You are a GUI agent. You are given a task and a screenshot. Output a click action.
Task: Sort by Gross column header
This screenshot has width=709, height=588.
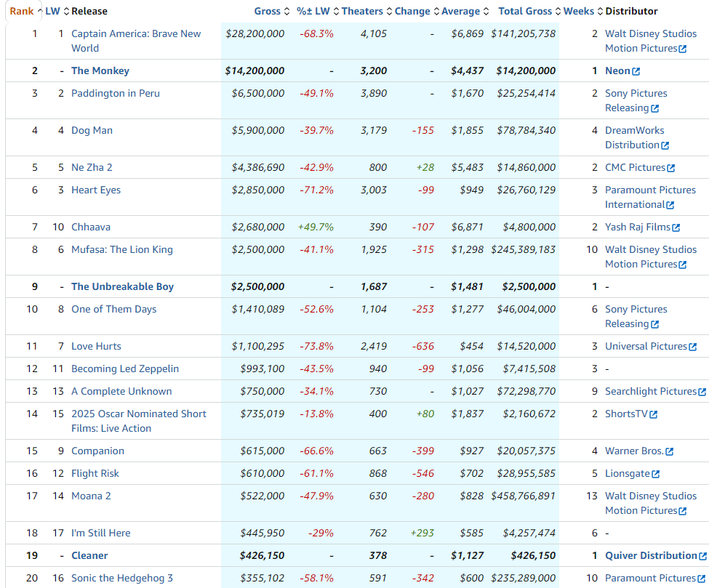point(267,11)
